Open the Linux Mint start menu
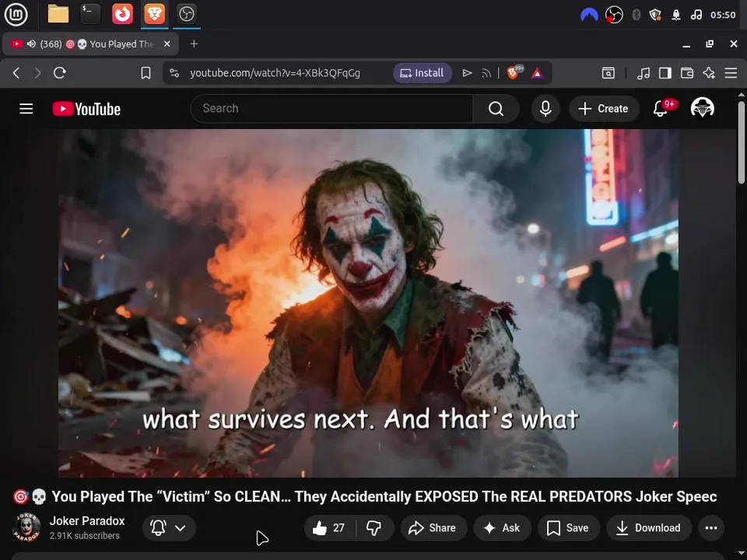Screen dimensions: 747x560 pyautogui.click(x=16, y=14)
